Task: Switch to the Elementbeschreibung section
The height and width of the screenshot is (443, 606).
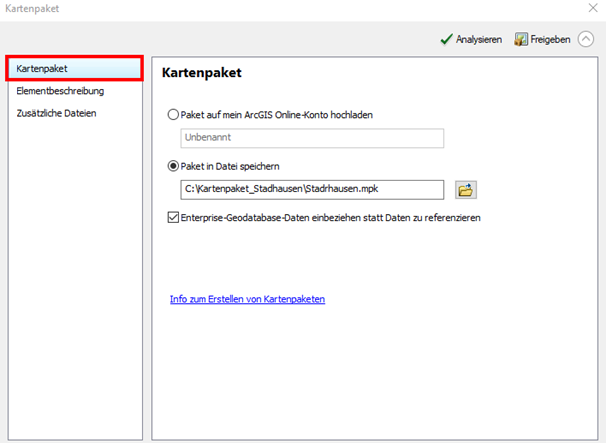Action: tap(60, 91)
